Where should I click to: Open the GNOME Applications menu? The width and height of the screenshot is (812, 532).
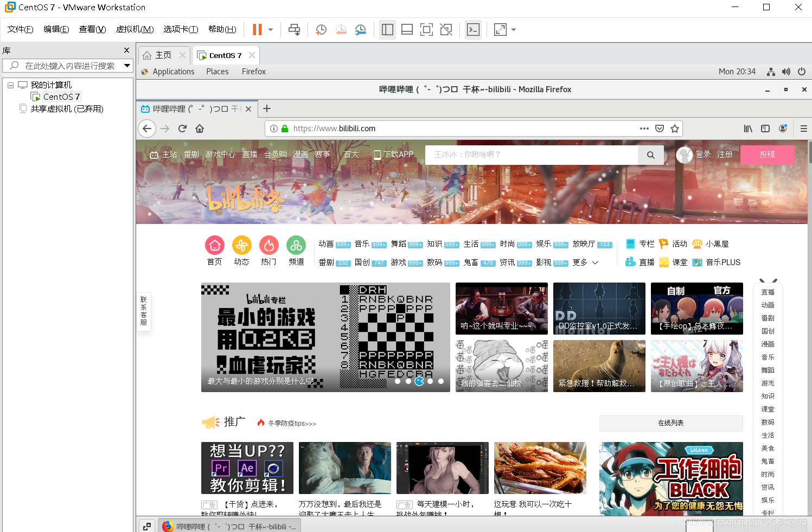173,72
